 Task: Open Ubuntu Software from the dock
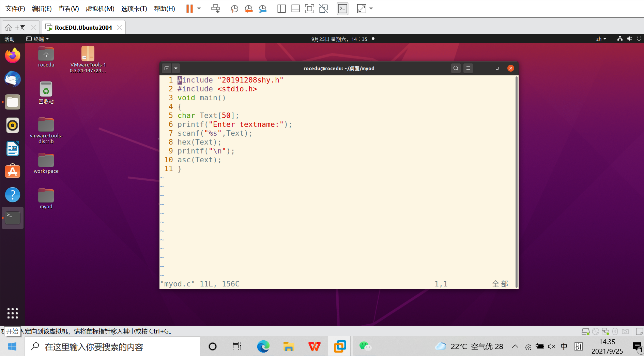[x=13, y=172]
